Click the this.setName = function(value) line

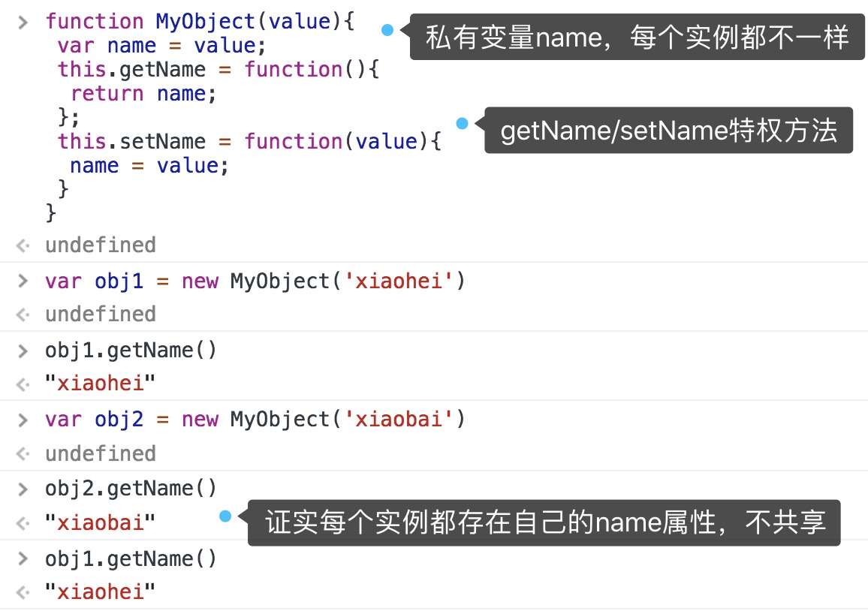(x=249, y=142)
